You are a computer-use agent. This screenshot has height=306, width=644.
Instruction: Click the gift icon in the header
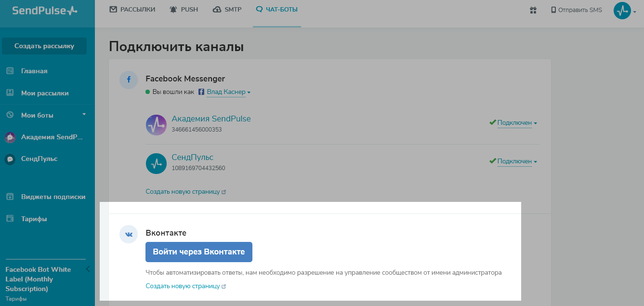533,10
